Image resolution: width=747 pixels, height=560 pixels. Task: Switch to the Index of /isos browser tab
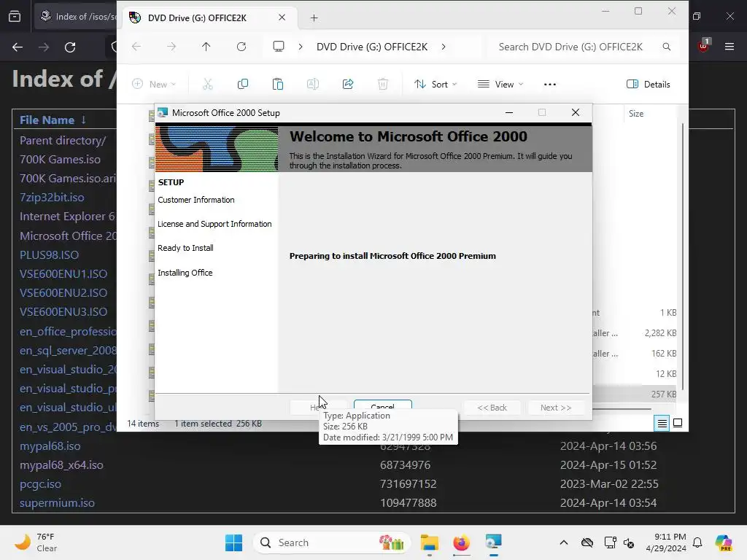click(x=76, y=17)
